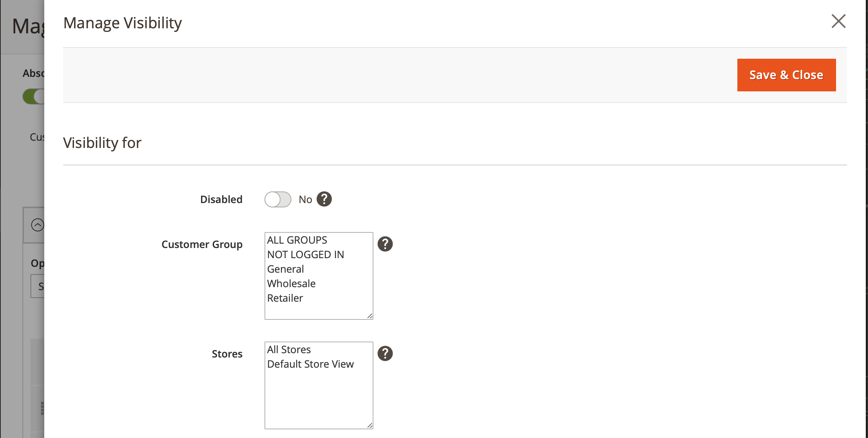Image resolution: width=868 pixels, height=438 pixels.
Task: Open the Customer Group help icon
Action: pos(385,244)
